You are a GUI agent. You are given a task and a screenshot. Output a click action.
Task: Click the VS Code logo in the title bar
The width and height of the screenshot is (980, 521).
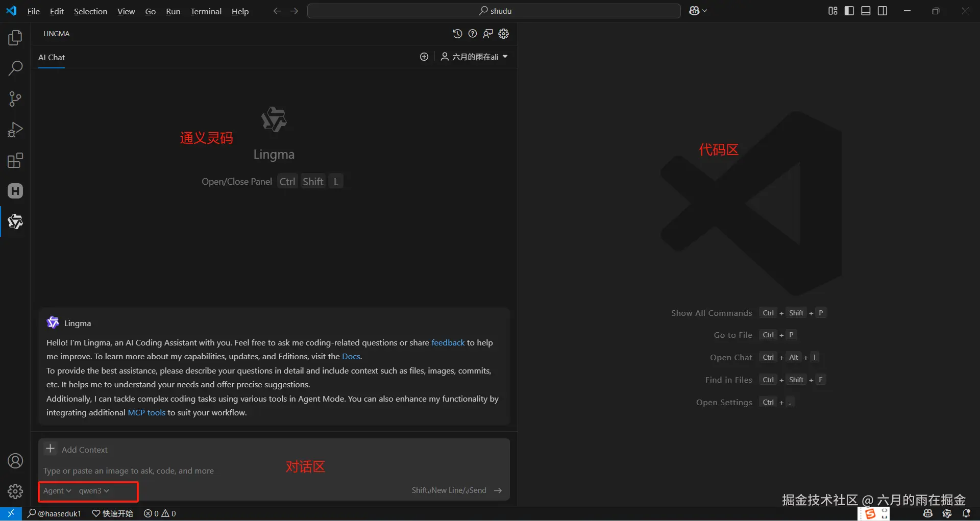11,11
